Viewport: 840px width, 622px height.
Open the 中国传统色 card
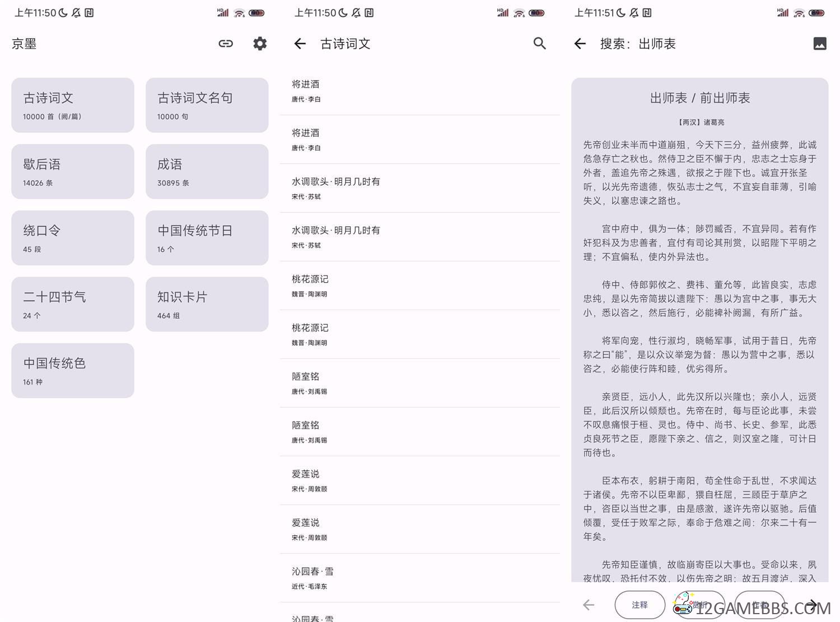pos(73,371)
